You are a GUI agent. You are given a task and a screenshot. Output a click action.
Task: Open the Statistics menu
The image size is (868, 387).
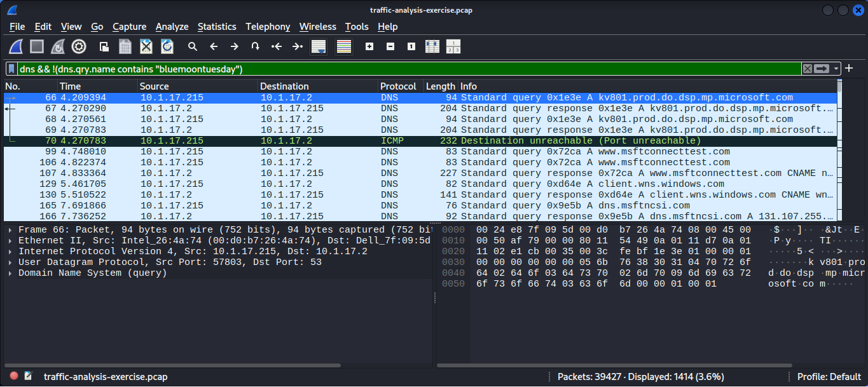(x=217, y=27)
